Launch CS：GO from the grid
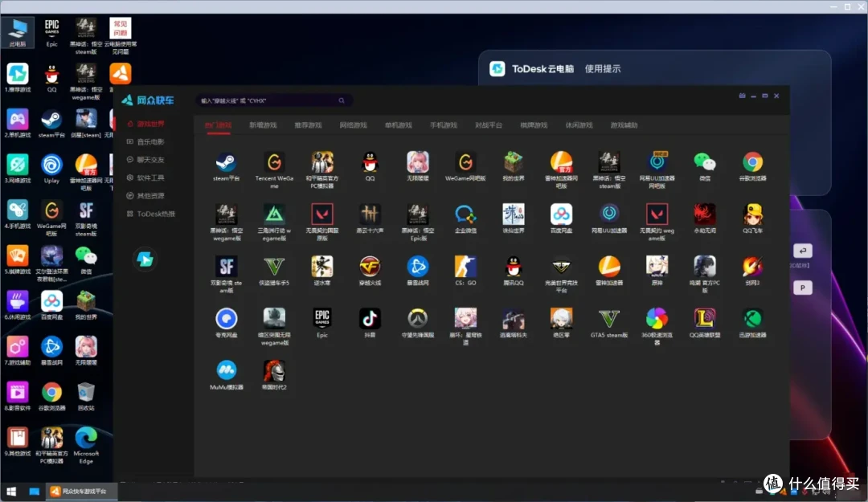868x502 pixels. pos(465,267)
